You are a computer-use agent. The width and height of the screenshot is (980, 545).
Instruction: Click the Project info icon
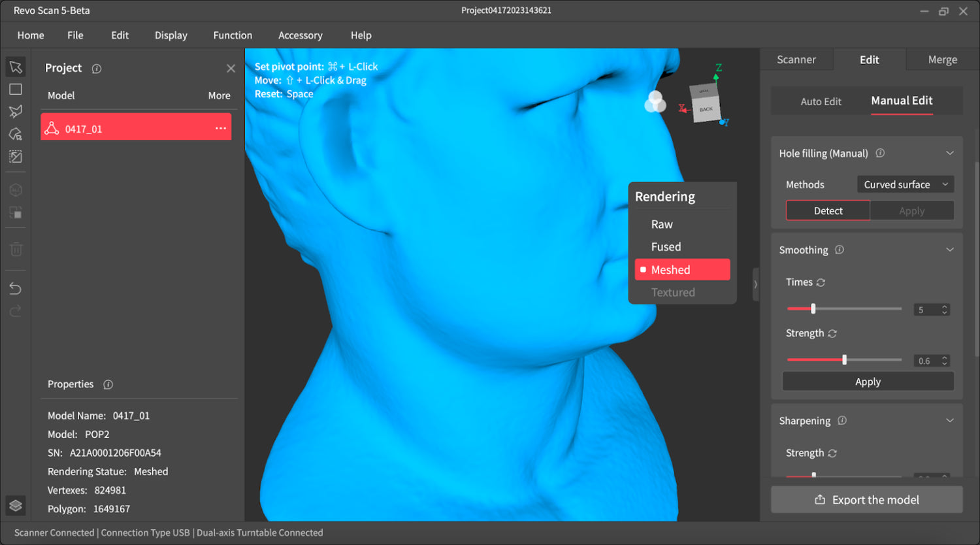pos(96,68)
